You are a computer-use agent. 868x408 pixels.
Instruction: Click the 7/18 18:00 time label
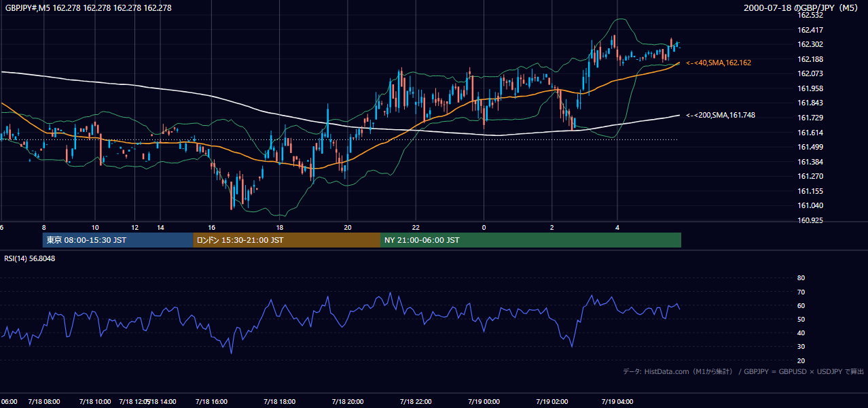(x=278, y=402)
